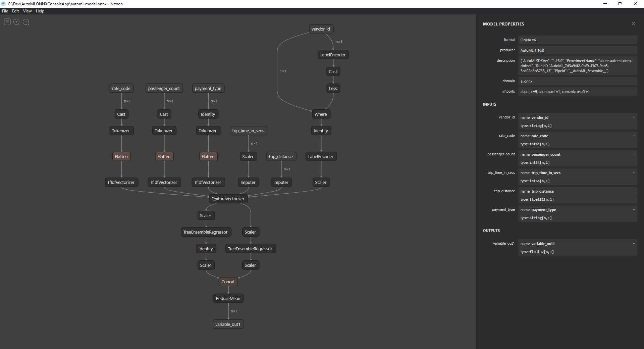Click the Where node in the graph
This screenshot has width=644, height=349.
tap(321, 114)
